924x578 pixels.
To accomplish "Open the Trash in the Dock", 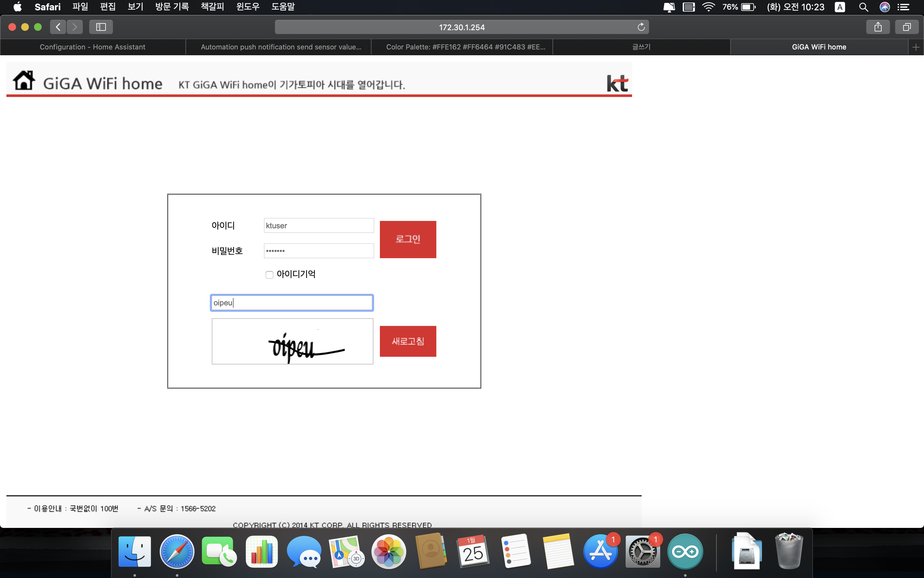I will 789,551.
